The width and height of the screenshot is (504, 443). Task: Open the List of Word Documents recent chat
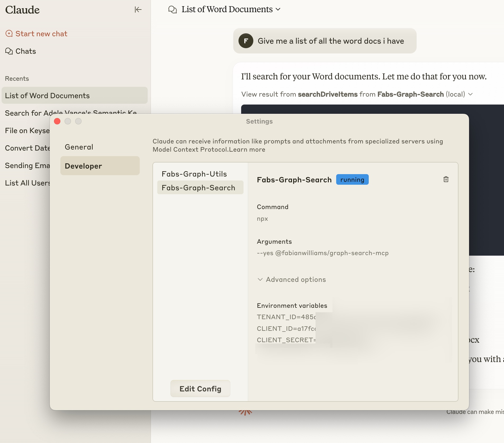(x=47, y=96)
